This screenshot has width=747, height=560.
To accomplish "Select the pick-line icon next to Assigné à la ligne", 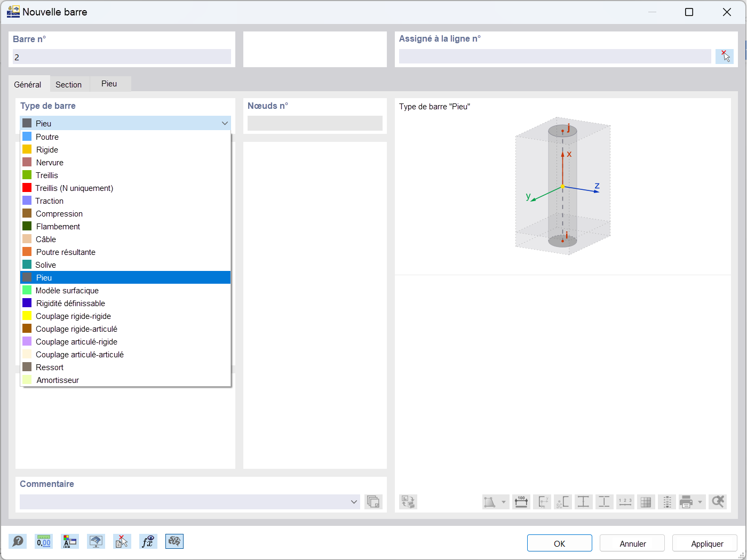I will [724, 55].
